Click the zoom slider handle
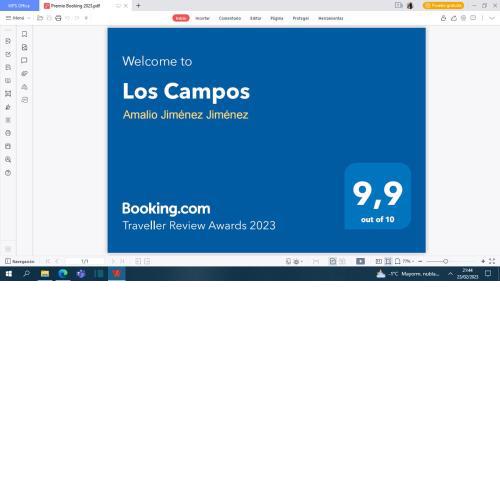Image resolution: width=500 pixels, height=500 pixels. 445,261
